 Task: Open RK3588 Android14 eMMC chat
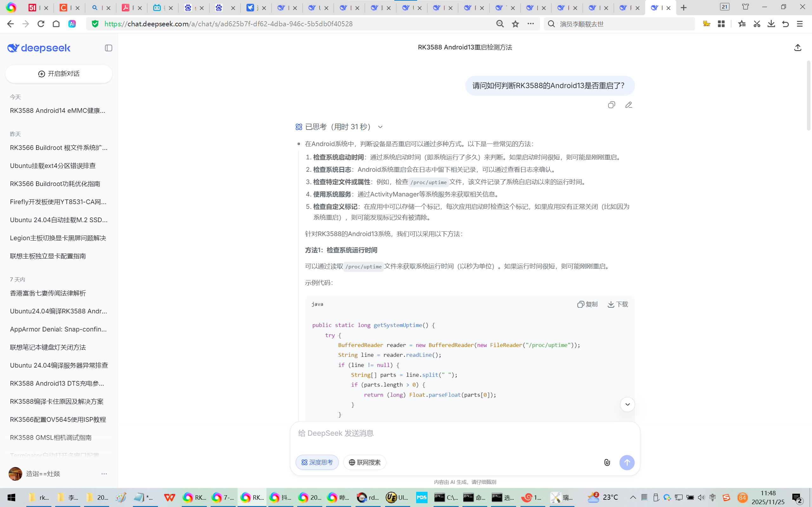(x=58, y=111)
